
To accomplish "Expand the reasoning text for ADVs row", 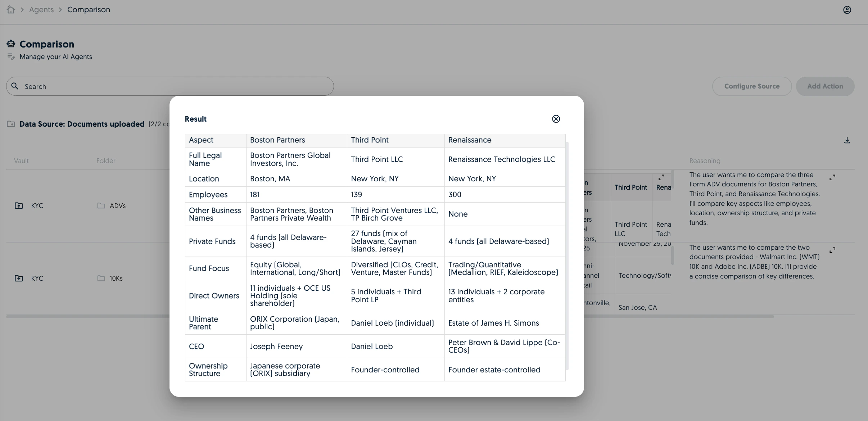I will click(x=832, y=178).
